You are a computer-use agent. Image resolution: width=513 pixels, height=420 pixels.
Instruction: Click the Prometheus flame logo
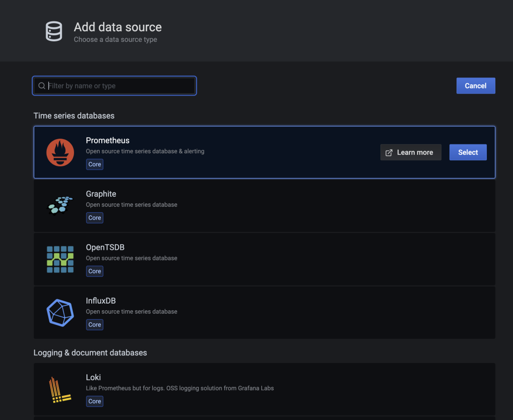[x=60, y=152]
